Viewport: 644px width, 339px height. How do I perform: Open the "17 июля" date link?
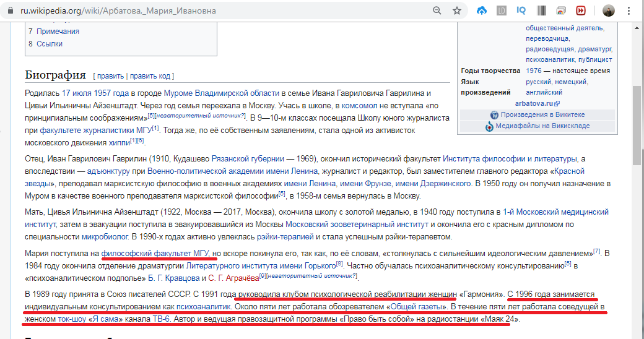(76, 93)
